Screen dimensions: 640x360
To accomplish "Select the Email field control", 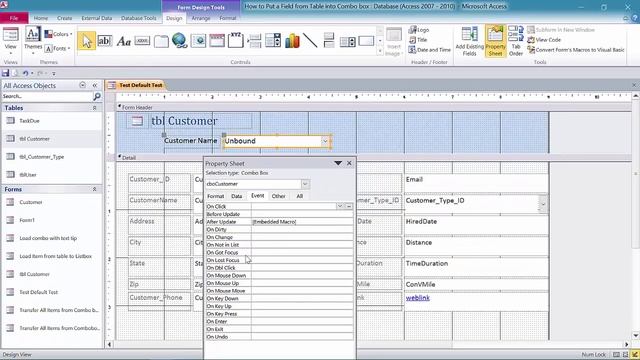I will click(x=476, y=183).
